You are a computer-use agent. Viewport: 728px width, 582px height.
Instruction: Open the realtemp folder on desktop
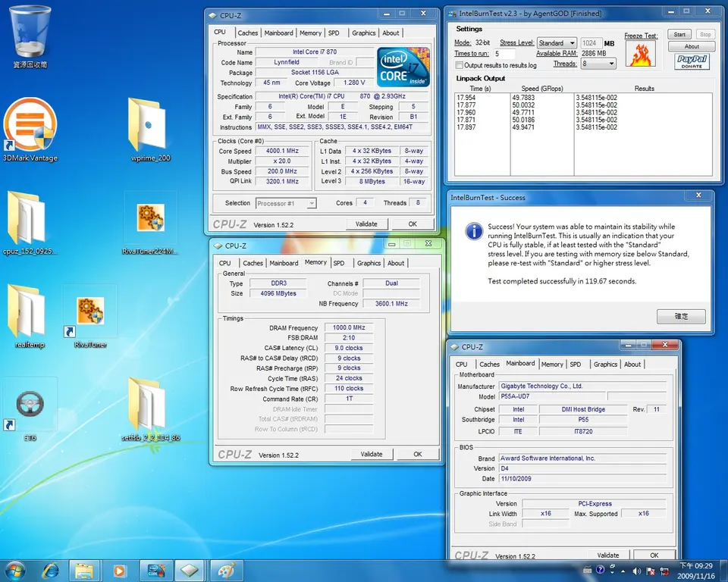click(27, 311)
